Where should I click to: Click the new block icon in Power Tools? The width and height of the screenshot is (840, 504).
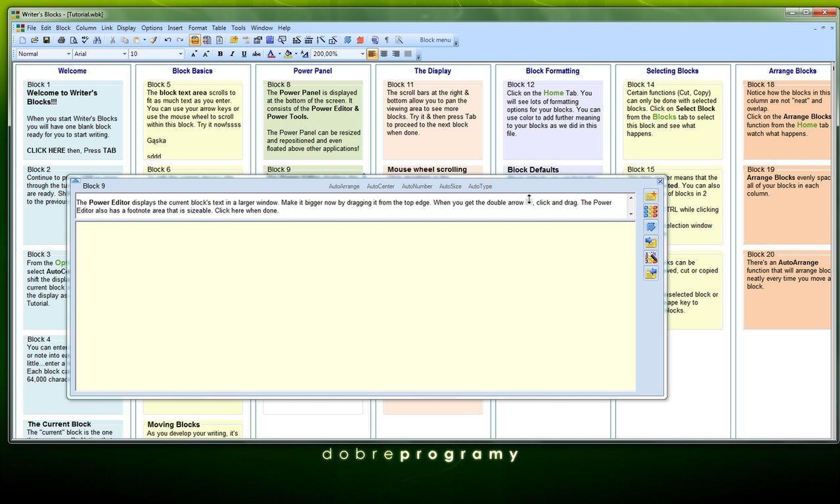tap(651, 196)
